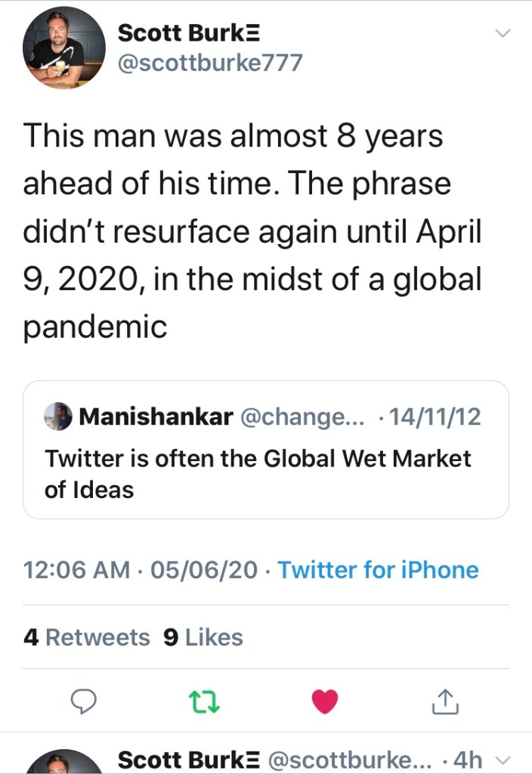This screenshot has width=532, height=774.
Task: Undo the green retweet icon
Action: [203, 703]
